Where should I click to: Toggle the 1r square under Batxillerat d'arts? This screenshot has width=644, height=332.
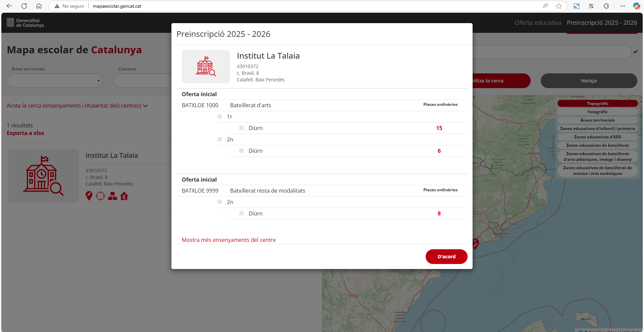(220, 117)
